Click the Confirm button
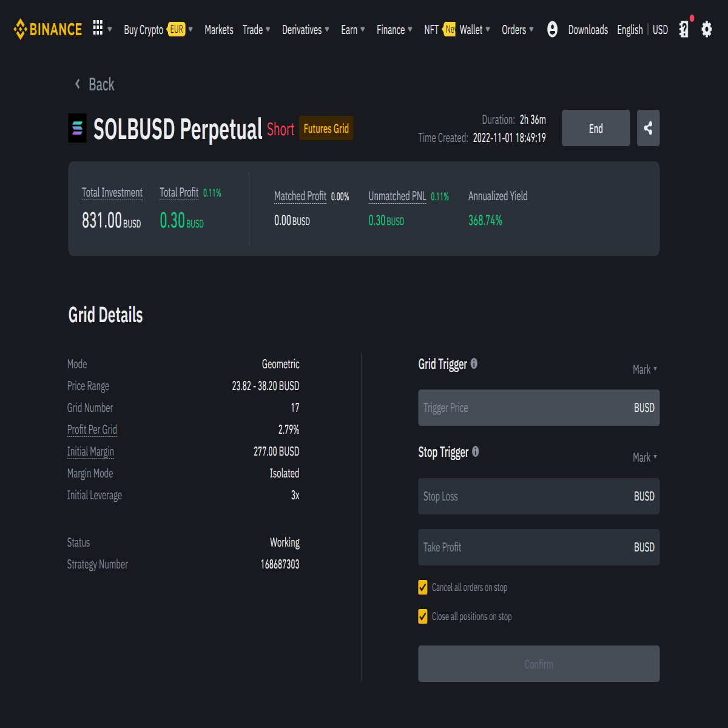Screen dimensions: 728x728 (539, 664)
